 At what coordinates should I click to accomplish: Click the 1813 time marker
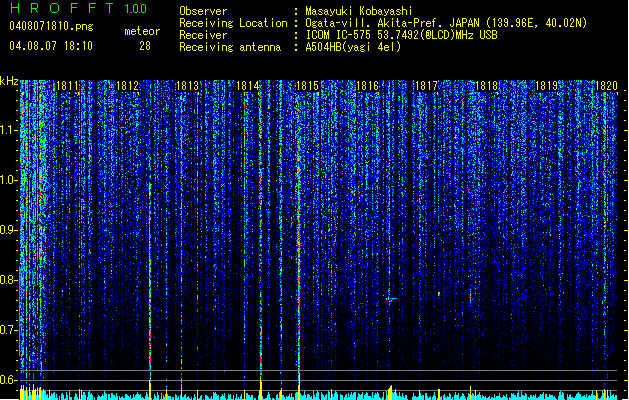pyautogui.click(x=188, y=86)
